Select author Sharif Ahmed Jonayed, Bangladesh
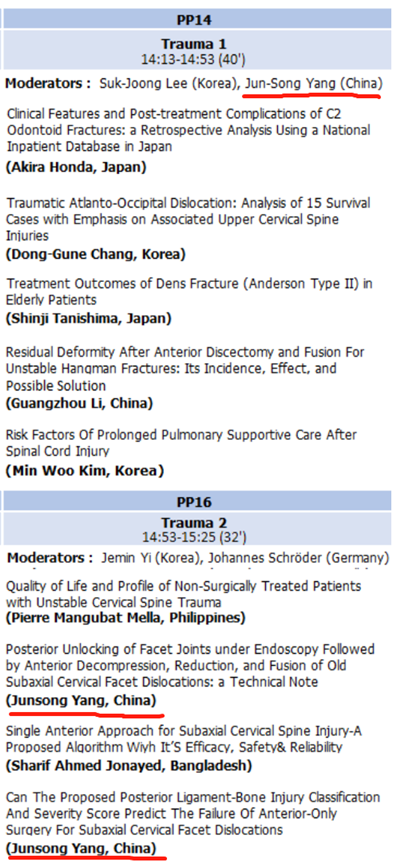Screen dimensions: 400x862 coord(128,763)
